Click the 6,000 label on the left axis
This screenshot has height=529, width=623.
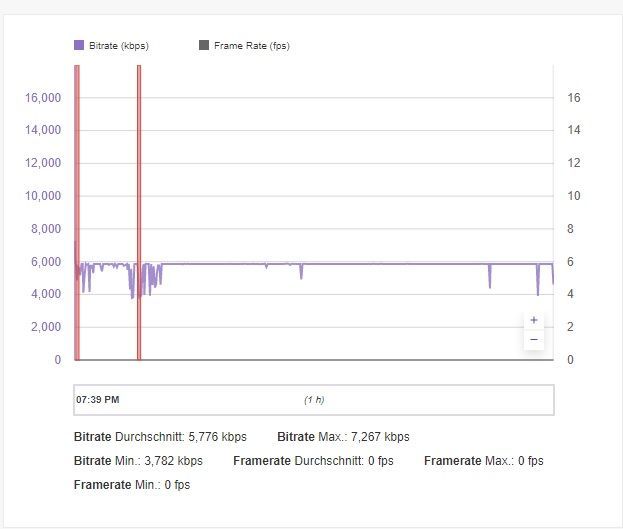[x=46, y=262]
